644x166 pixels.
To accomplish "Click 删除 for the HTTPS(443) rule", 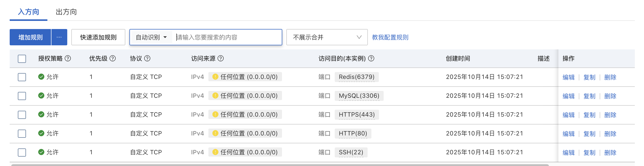I will click(x=610, y=115).
